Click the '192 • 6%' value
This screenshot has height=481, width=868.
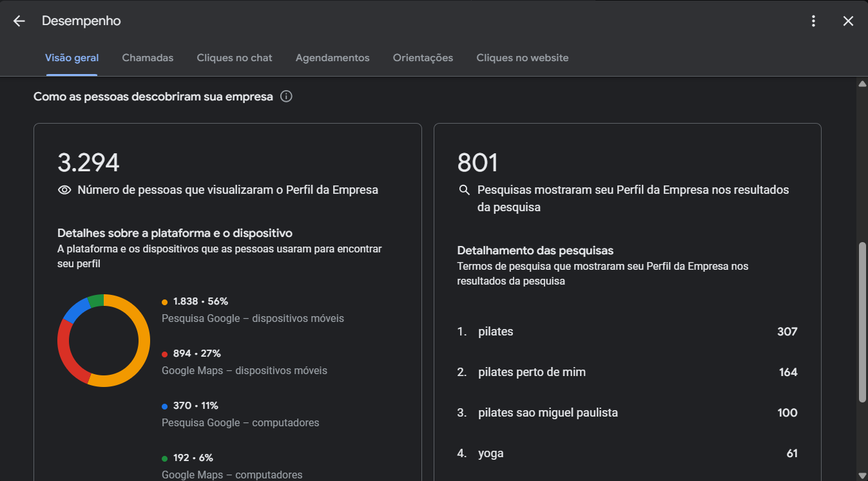(x=193, y=458)
